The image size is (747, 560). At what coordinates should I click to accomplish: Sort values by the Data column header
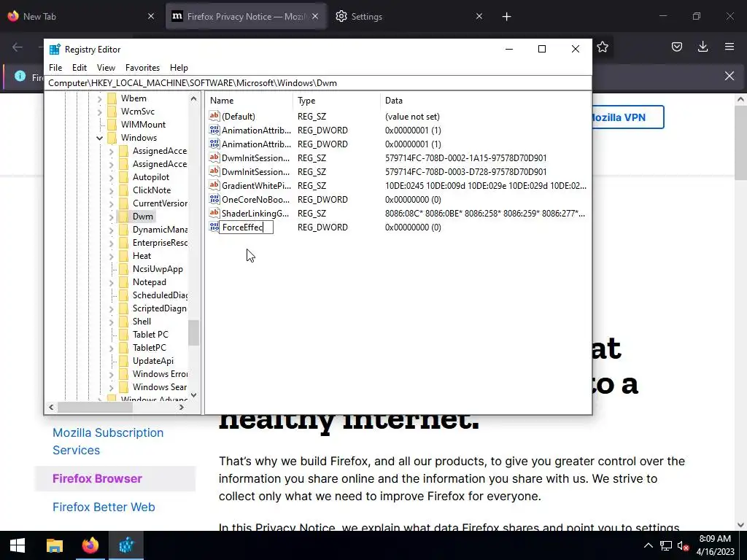pyautogui.click(x=485, y=101)
